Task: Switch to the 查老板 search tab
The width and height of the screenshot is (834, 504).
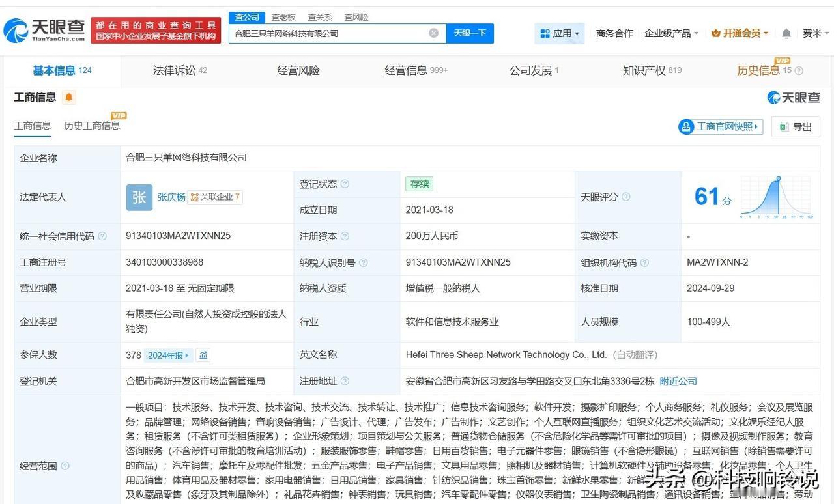Action: point(283,17)
